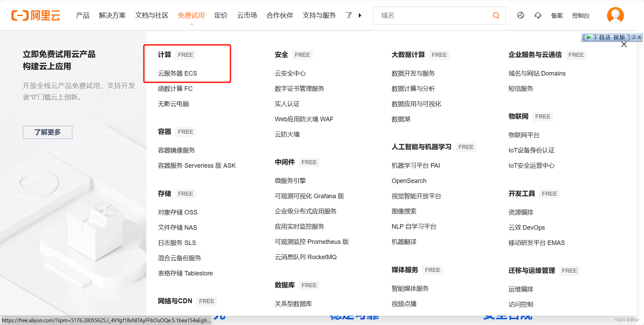Viewport: 644px width, 325px height.
Task: Open 域名与网站 Domains link
Action: (537, 73)
